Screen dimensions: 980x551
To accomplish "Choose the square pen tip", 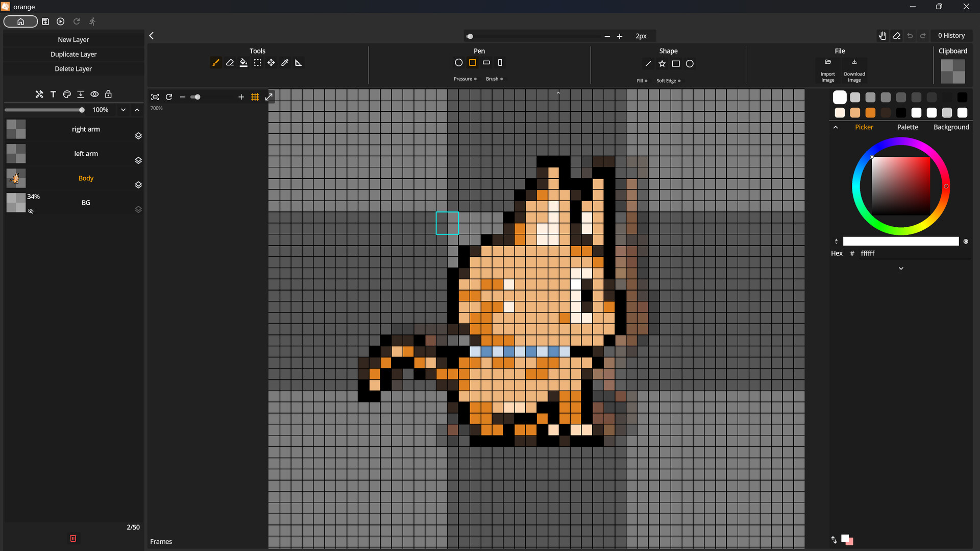I will (x=473, y=63).
